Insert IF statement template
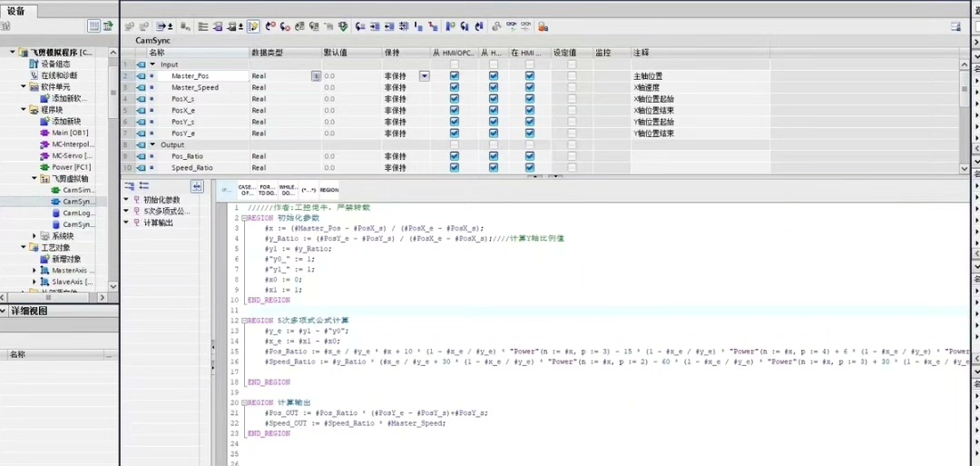 coord(227,190)
